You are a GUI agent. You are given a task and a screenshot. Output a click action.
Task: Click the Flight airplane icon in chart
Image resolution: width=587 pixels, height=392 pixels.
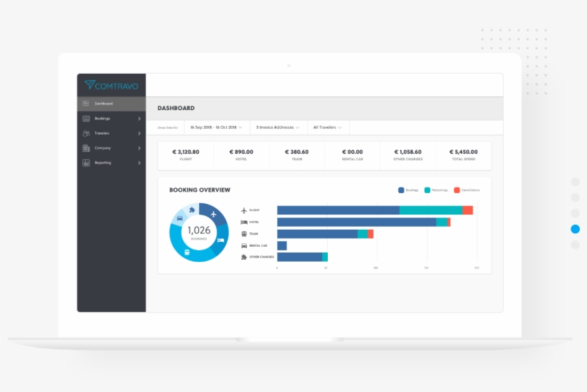(244, 210)
